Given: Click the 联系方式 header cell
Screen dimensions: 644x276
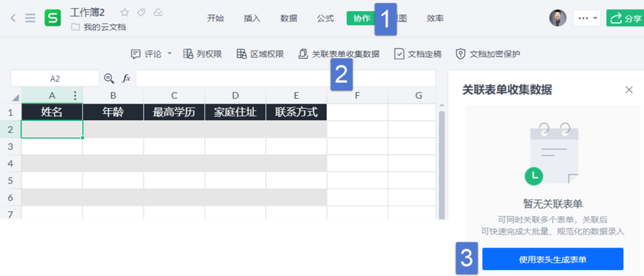Looking at the screenshot, I should (296, 113).
